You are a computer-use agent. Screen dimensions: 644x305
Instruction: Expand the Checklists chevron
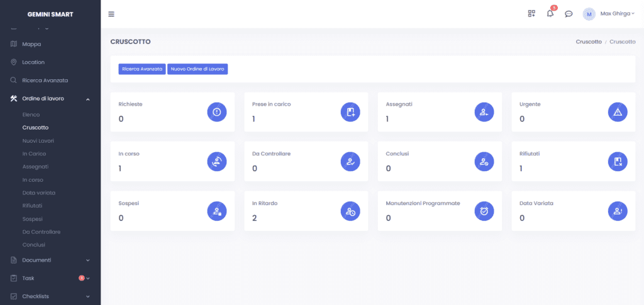(x=87, y=296)
